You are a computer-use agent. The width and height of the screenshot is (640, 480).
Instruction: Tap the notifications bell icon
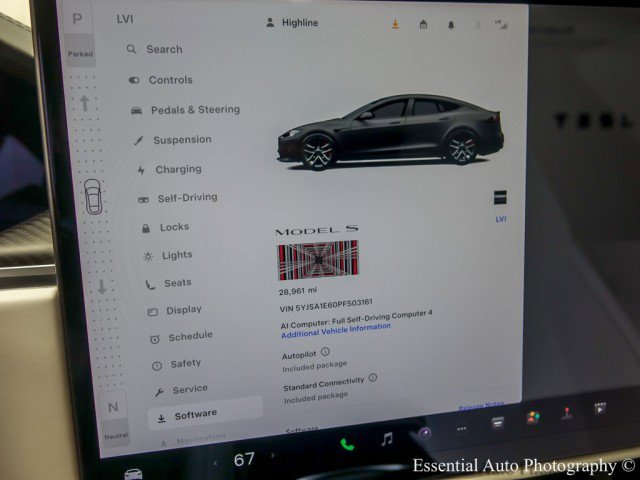[451, 25]
